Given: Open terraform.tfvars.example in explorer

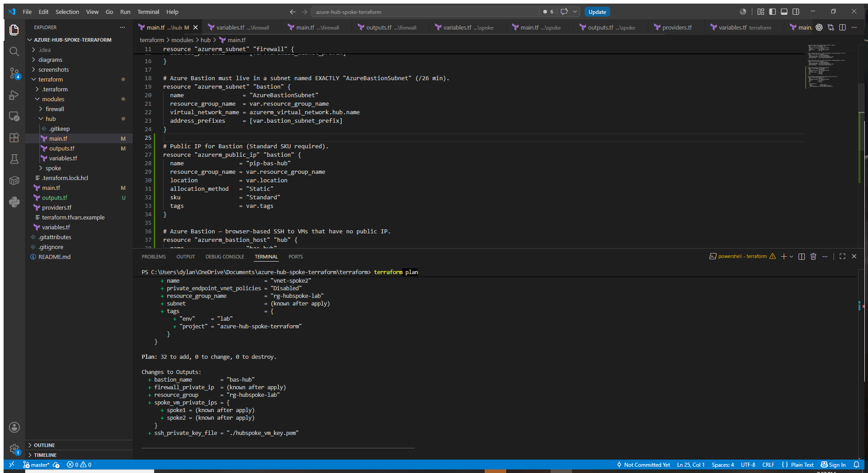Looking at the screenshot, I should coord(73,217).
